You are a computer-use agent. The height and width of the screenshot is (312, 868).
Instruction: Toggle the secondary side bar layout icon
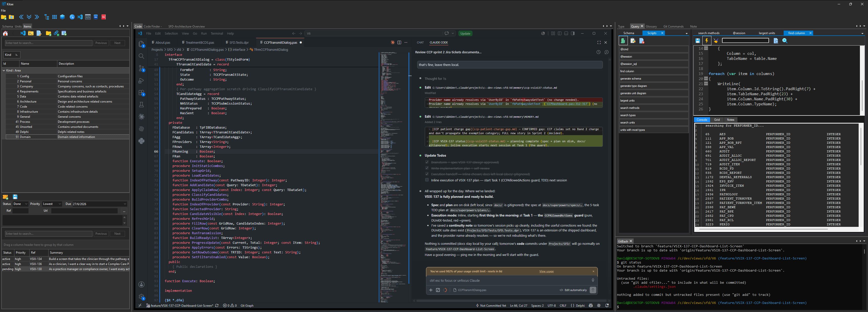[573, 33]
